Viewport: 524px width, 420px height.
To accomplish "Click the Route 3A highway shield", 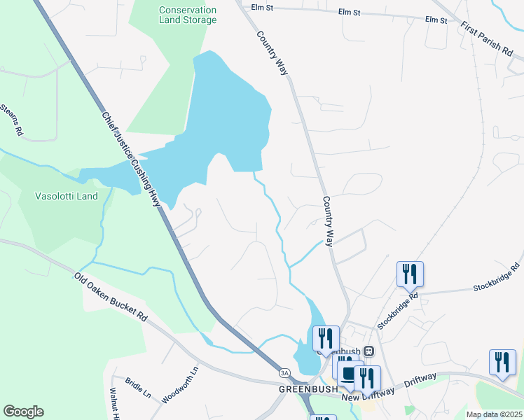I will pyautogui.click(x=284, y=373).
